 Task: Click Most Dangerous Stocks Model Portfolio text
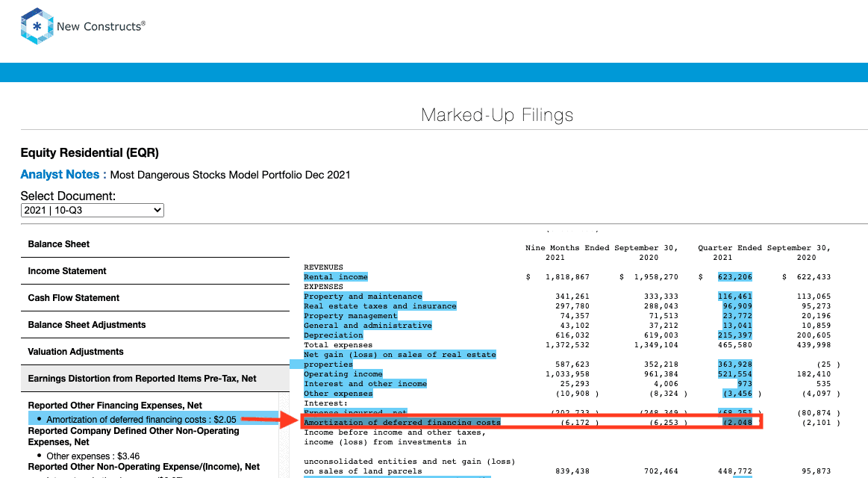(231, 175)
